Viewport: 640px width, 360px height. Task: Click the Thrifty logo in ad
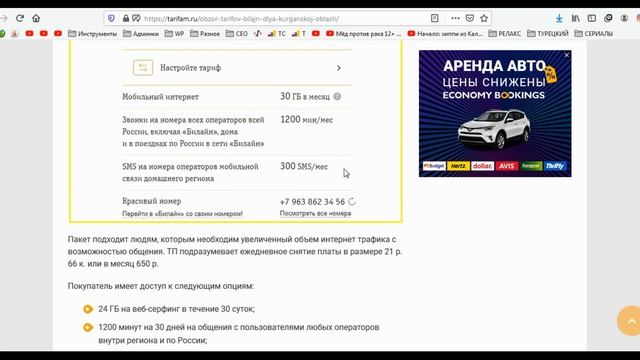(555, 166)
